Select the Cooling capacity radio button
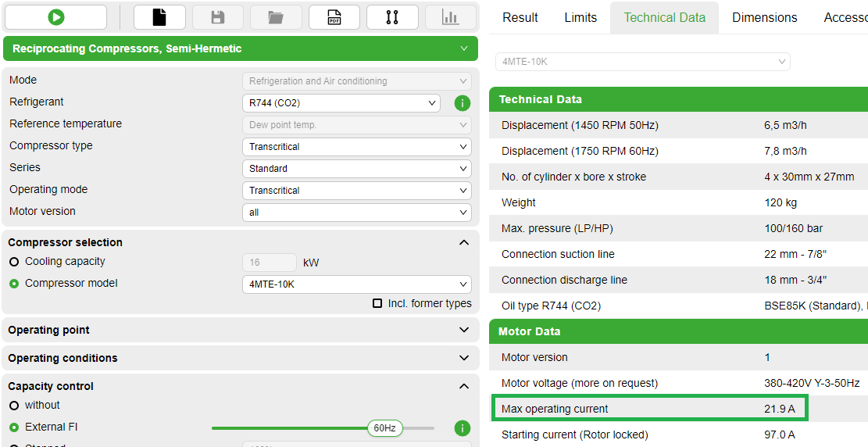 [14, 262]
